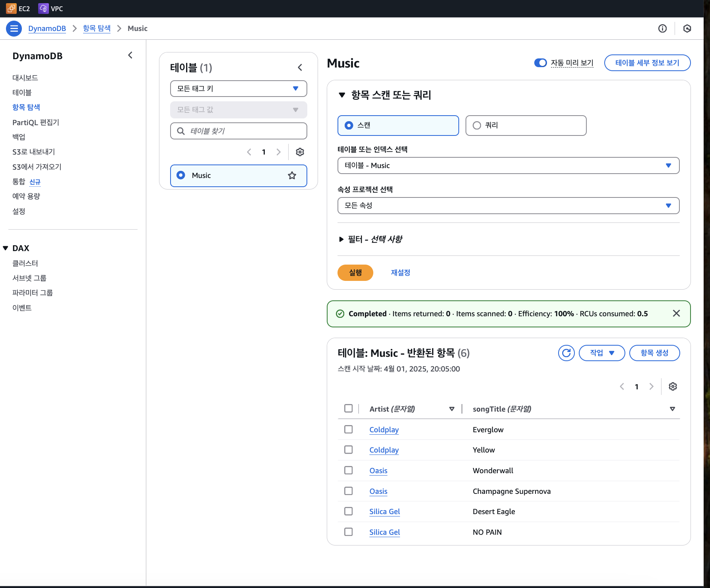Go to previous page of returned items
710x588 pixels.
(622, 387)
